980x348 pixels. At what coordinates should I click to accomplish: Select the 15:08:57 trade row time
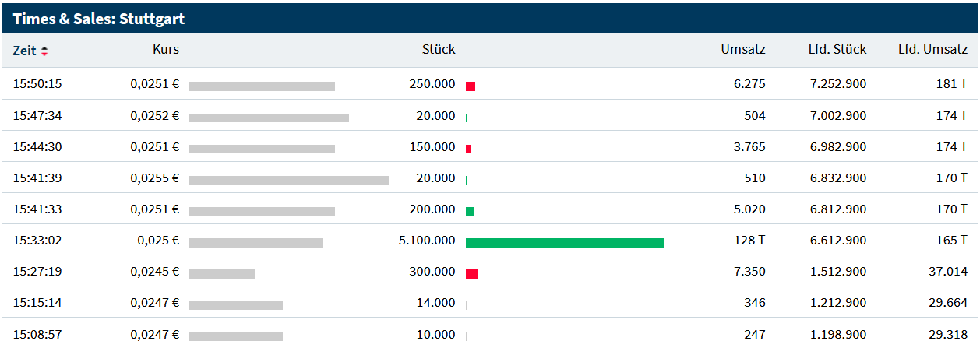click(37, 334)
